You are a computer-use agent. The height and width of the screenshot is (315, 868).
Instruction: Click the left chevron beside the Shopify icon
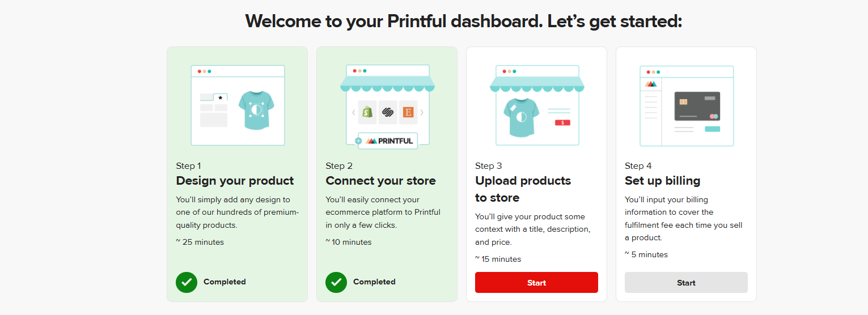(x=354, y=112)
